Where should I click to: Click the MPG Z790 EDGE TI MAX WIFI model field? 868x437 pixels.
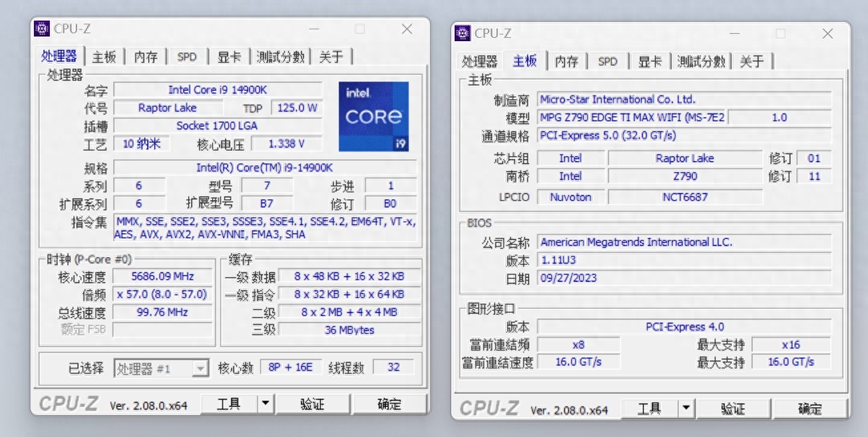pyautogui.click(x=631, y=118)
